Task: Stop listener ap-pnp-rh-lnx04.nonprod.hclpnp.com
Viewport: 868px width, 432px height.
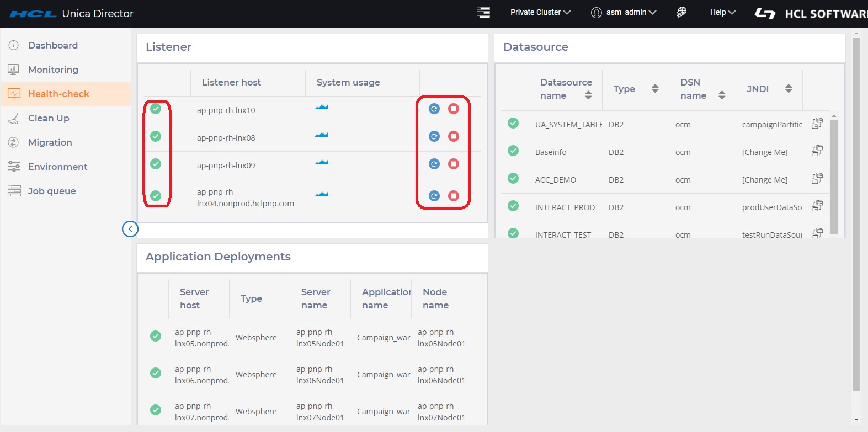Action: (454, 196)
